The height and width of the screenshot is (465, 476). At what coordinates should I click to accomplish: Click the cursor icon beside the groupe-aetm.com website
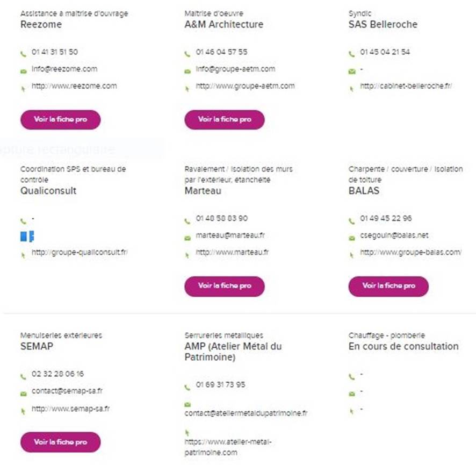click(x=187, y=89)
